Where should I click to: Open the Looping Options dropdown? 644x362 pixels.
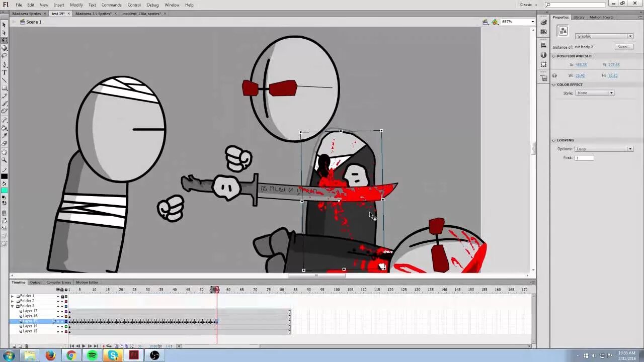[604, 149]
